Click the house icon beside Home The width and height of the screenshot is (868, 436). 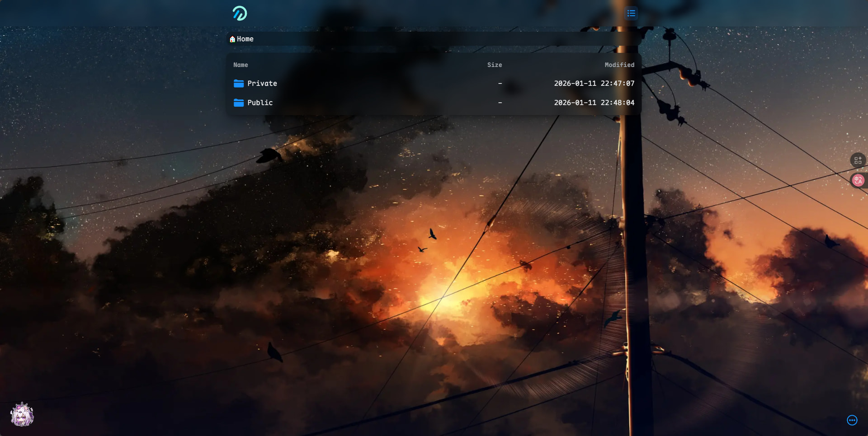point(232,39)
